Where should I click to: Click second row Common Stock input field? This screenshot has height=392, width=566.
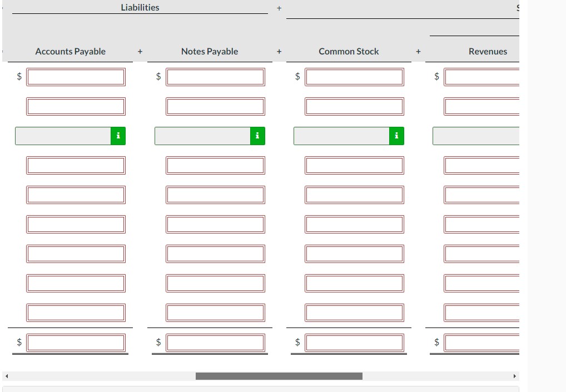[355, 107]
